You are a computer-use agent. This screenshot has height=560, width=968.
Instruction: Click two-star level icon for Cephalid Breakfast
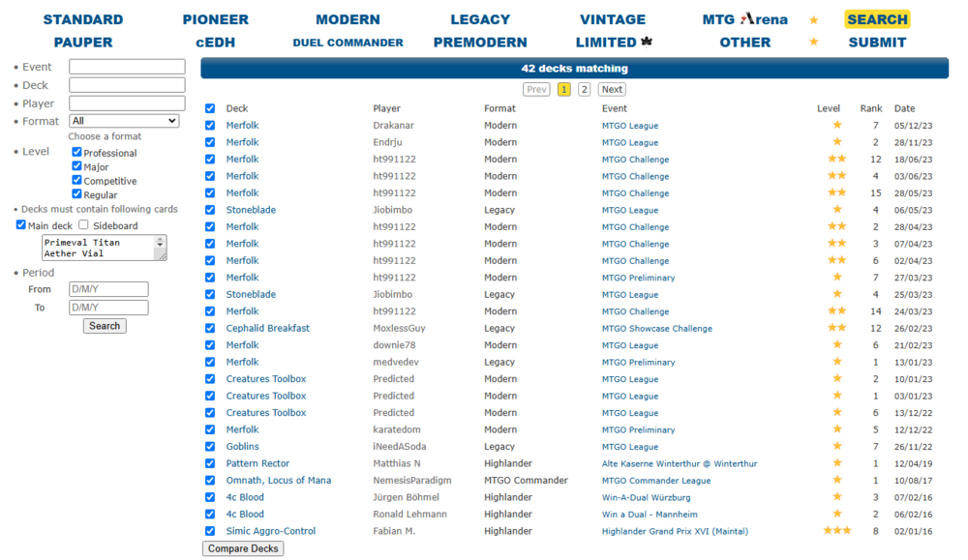pyautogui.click(x=836, y=328)
